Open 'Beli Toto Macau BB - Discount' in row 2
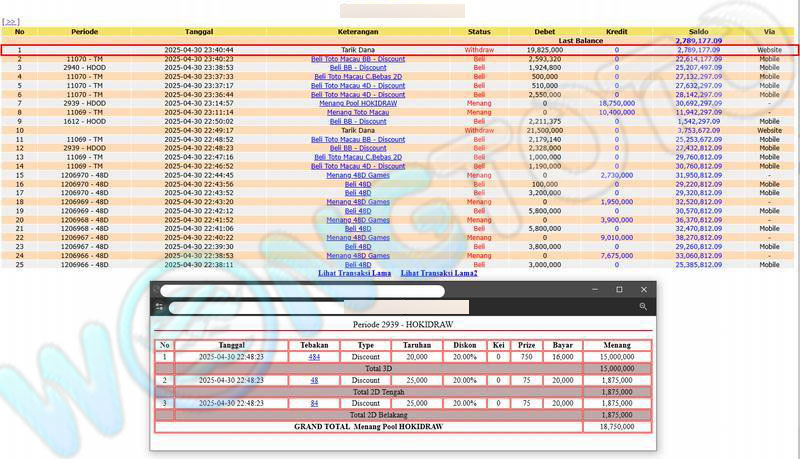800x459 pixels. pyautogui.click(x=358, y=58)
